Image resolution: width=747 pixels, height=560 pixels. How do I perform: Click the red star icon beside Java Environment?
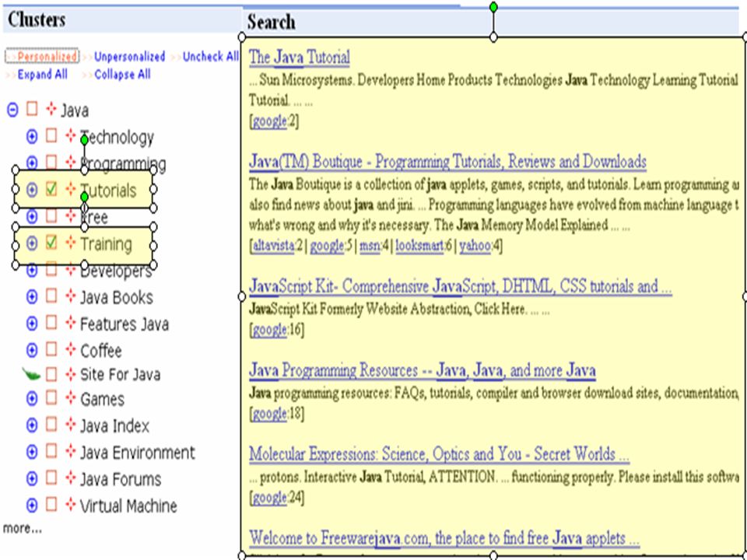pyautogui.click(x=71, y=451)
